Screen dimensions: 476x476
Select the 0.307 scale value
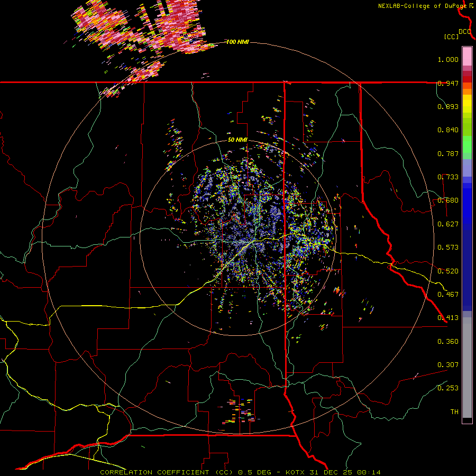pos(448,365)
